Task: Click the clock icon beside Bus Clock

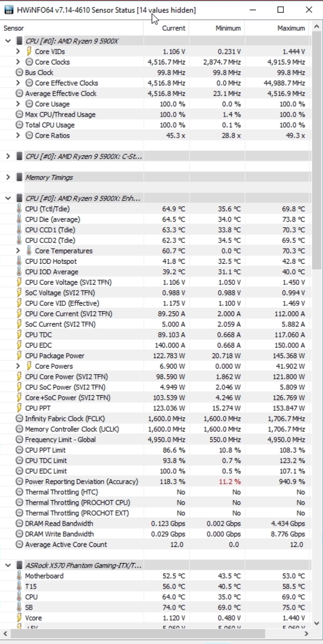Action: tap(19, 72)
